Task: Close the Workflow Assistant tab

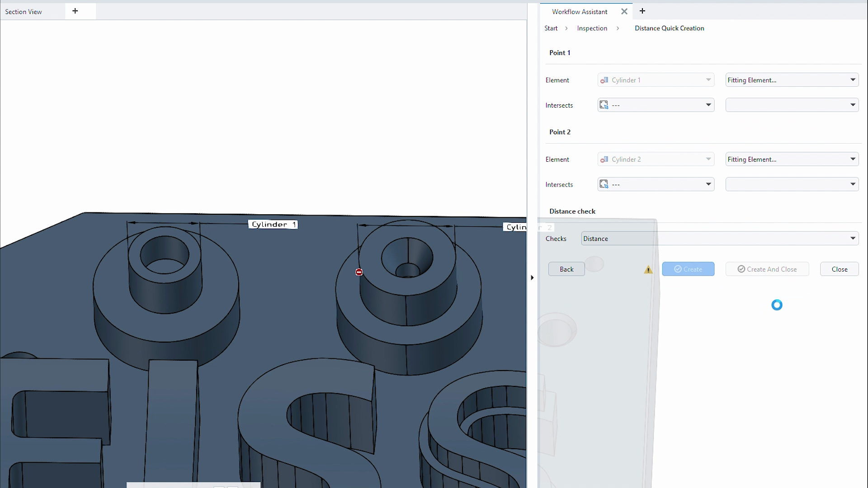Action: (624, 12)
